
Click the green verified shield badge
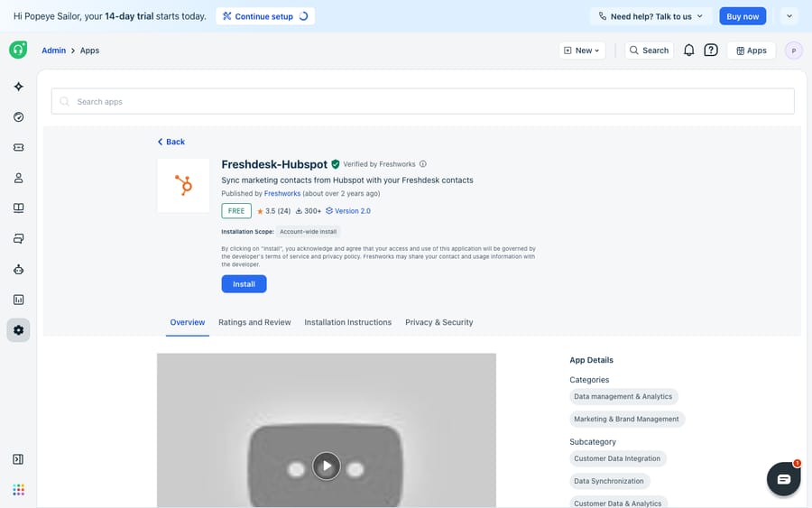(336, 164)
